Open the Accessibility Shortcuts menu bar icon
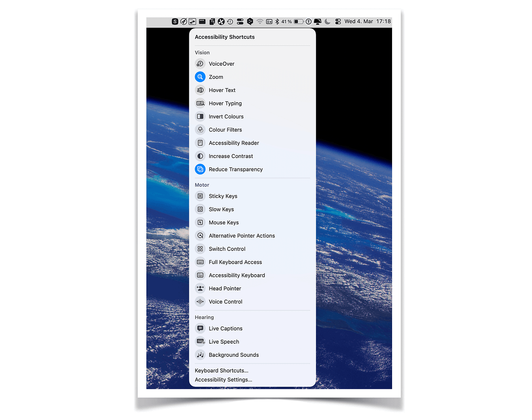This screenshot has width=532, height=420. (x=308, y=22)
